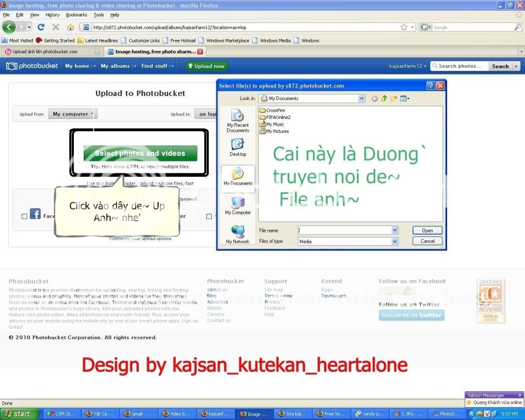The height and width of the screenshot is (420, 525).
Task: Open the Views menu icon in the file dialog
Action: 405,98
